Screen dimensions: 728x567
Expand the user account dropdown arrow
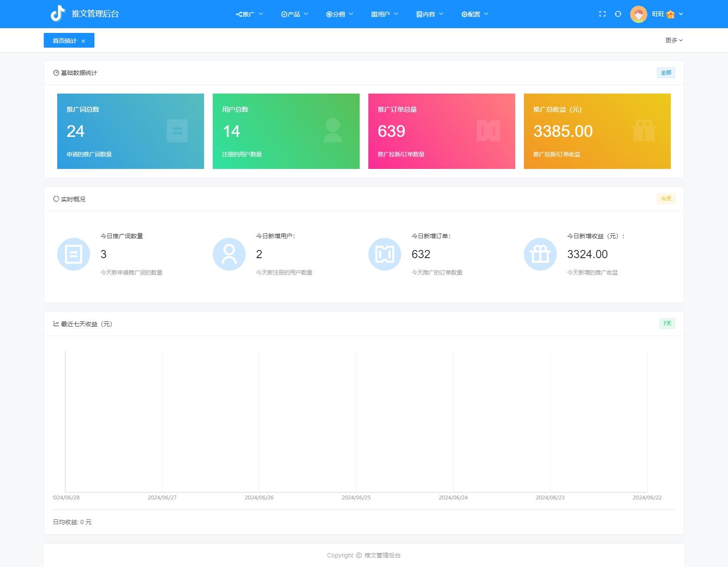[681, 14]
